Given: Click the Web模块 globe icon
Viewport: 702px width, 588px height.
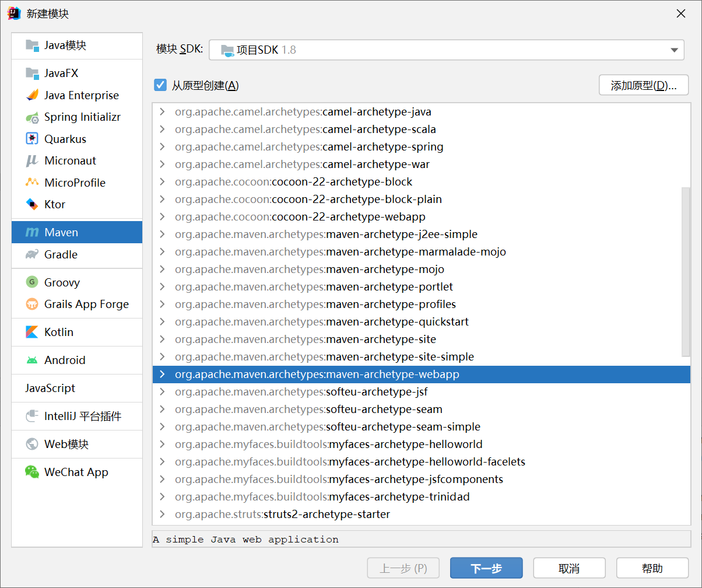Looking at the screenshot, I should click(32, 444).
